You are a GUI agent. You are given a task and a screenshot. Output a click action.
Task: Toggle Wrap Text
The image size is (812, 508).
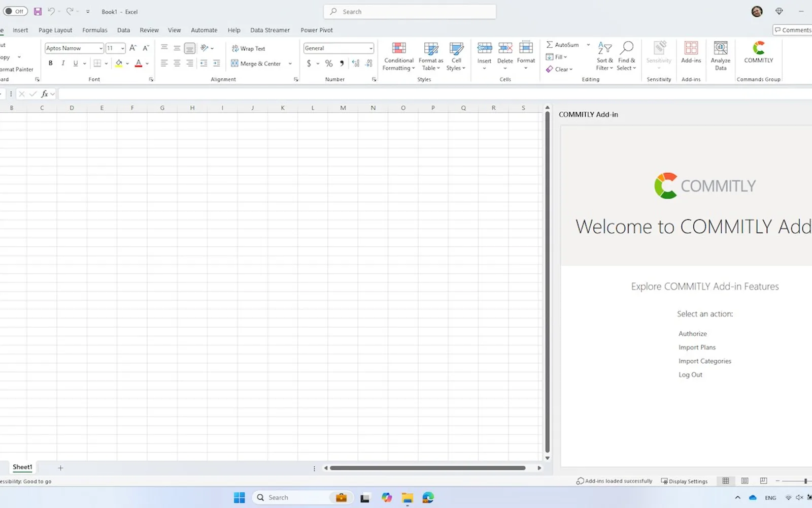click(249, 48)
